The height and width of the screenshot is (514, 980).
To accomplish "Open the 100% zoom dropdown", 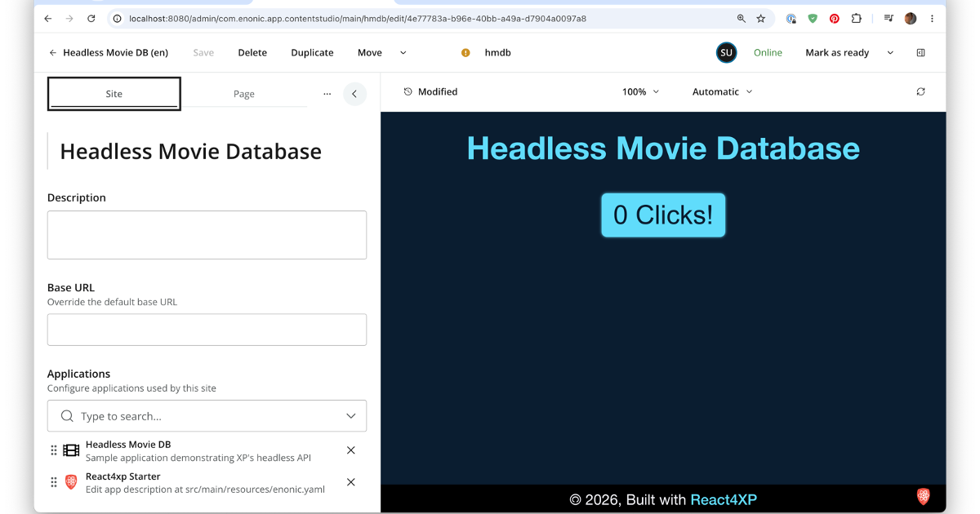I will tap(640, 92).
